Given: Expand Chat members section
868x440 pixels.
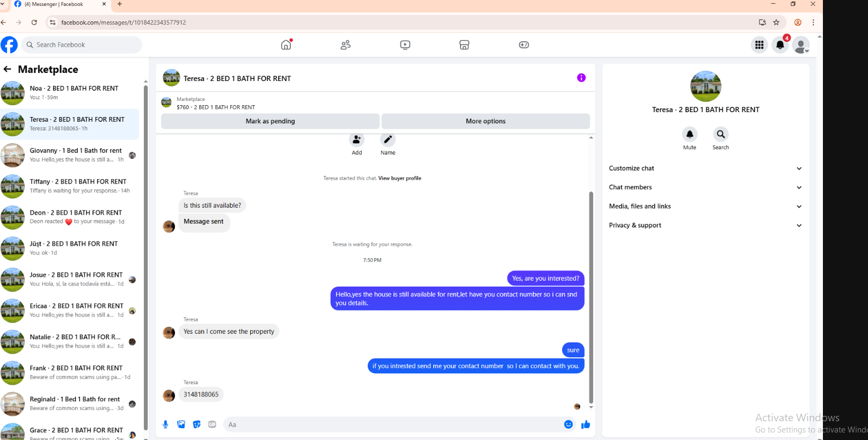Looking at the screenshot, I should pyautogui.click(x=705, y=187).
